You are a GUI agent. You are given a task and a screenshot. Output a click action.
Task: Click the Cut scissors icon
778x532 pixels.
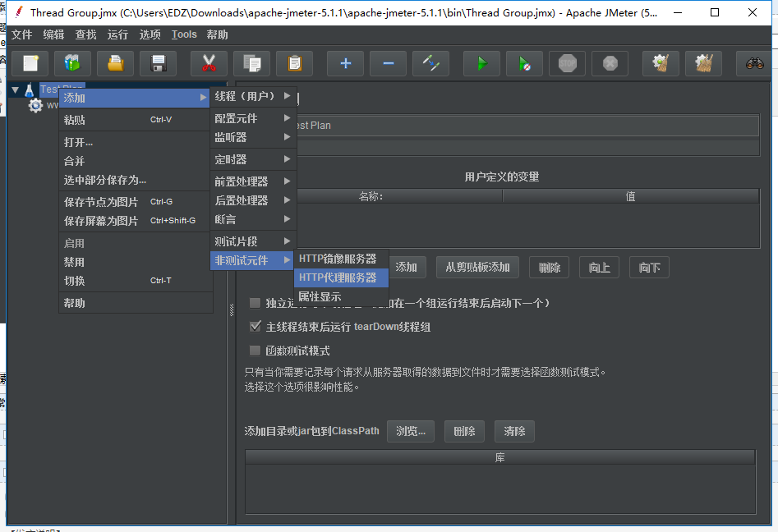pyautogui.click(x=209, y=63)
